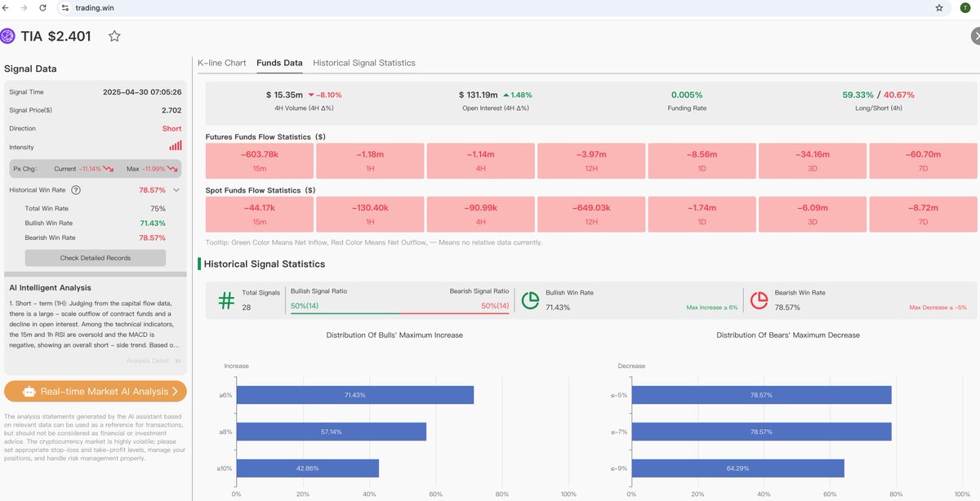Click the green hash Total Signals icon
The width and height of the screenshot is (980, 501).
tap(226, 300)
